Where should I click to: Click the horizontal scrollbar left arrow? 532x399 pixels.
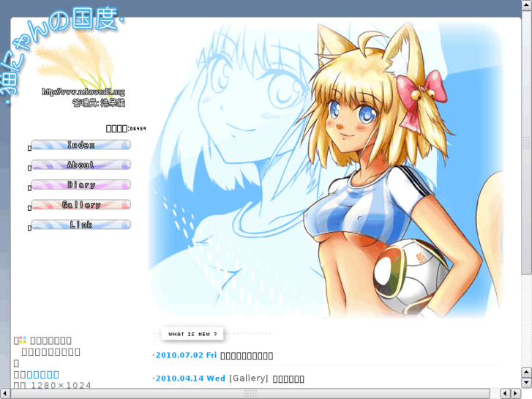click(x=5, y=394)
